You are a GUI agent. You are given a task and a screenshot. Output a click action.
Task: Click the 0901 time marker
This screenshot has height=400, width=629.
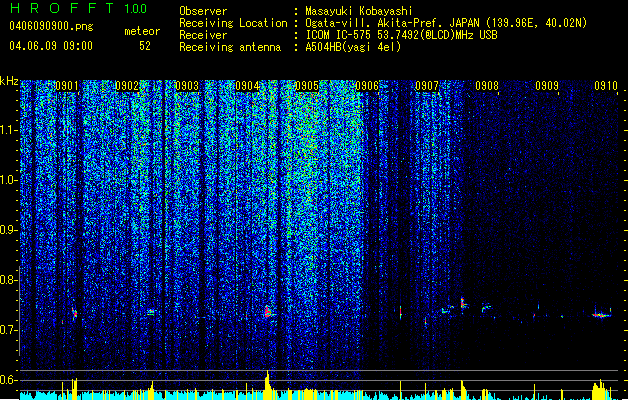click(x=67, y=86)
